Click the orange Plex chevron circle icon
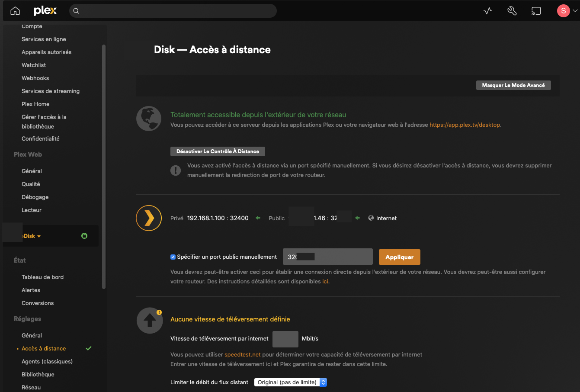 149,218
